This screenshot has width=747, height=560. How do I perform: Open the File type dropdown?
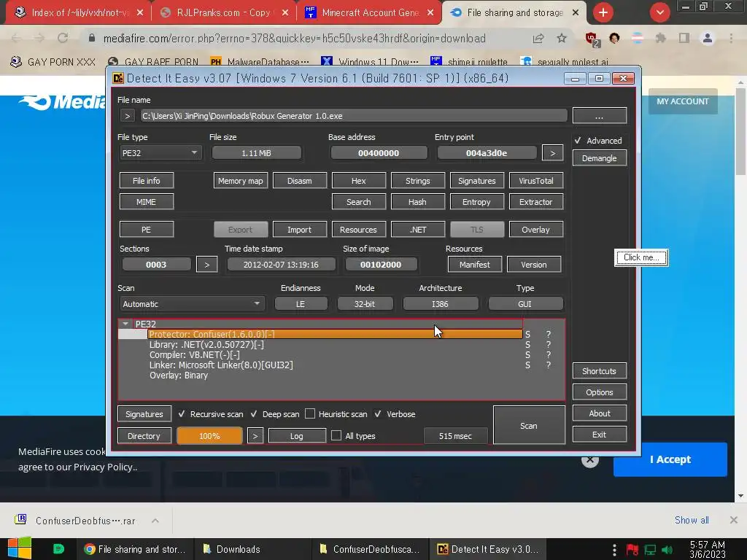coord(160,153)
